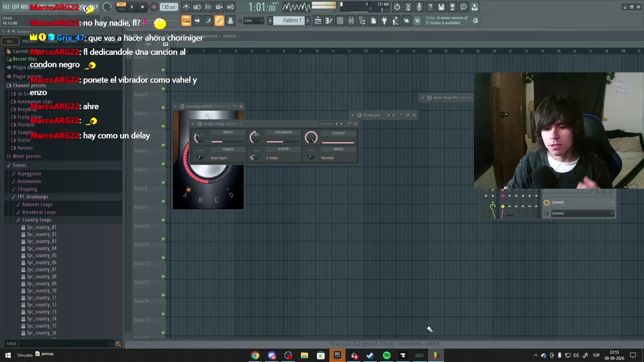Open the Fruity Delay Presets menu
The width and height of the screenshot is (644, 362).
pyautogui.click(x=327, y=124)
